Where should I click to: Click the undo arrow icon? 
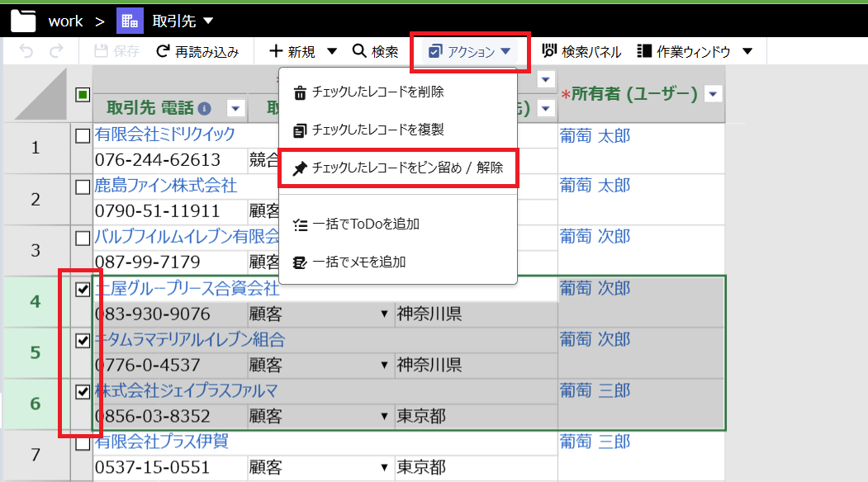[x=26, y=51]
